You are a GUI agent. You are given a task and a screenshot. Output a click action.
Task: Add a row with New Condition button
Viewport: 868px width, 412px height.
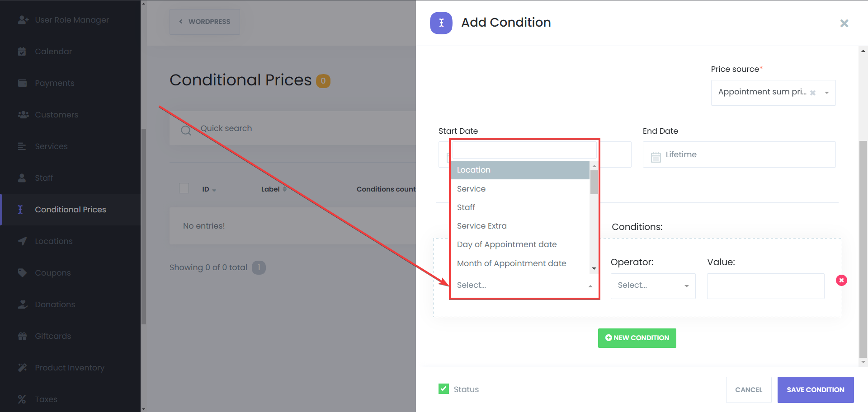coord(637,338)
